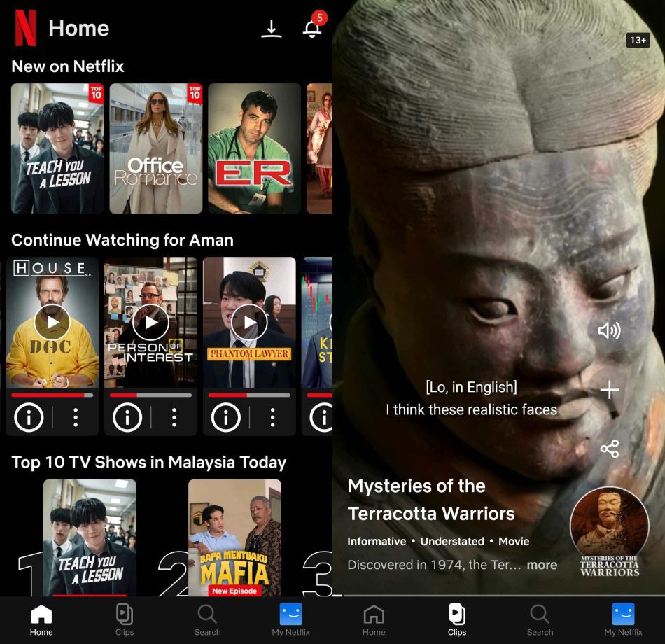Play Person of Interest
The height and width of the screenshot is (644, 665).
pos(150,323)
